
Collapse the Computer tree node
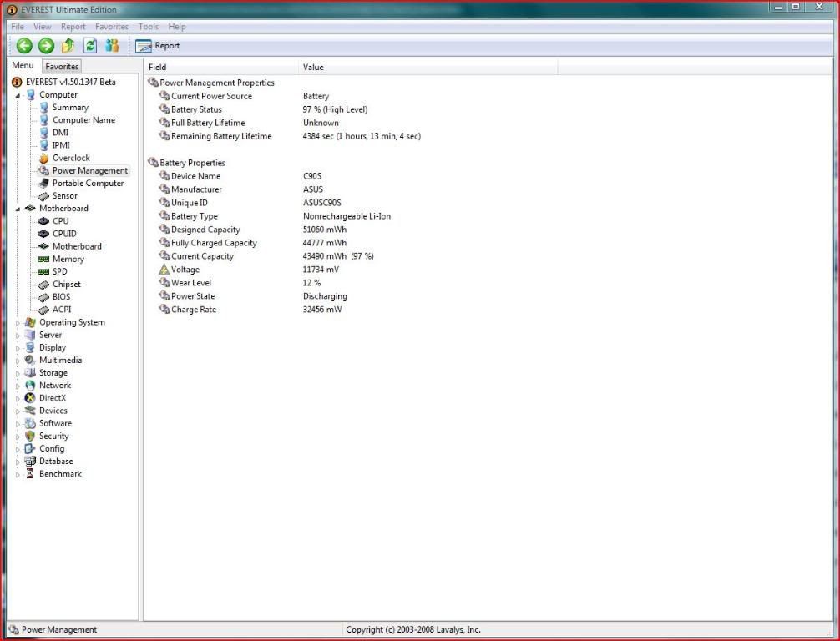pyautogui.click(x=18, y=95)
